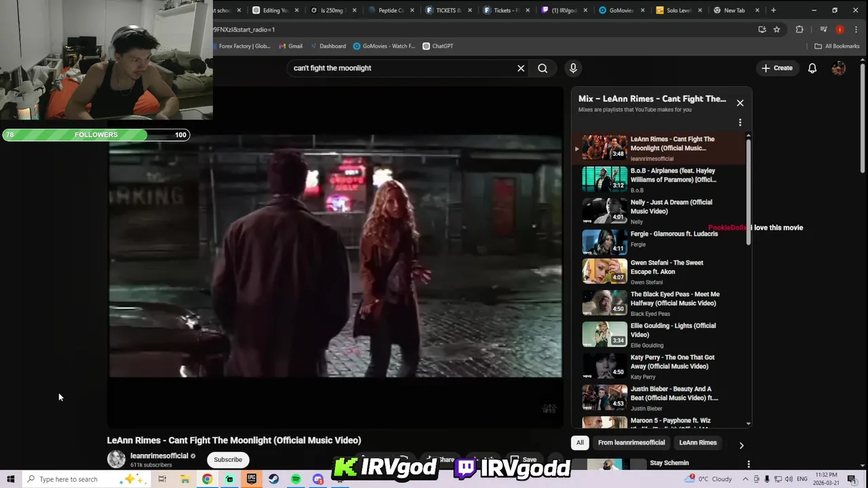Switch to the IRVgod Twitch tab
This screenshot has width=868, height=488.
tap(563, 10)
